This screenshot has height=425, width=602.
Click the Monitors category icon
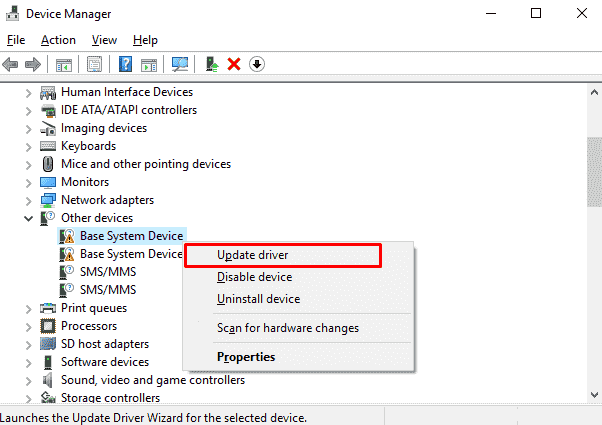pyautogui.click(x=48, y=182)
